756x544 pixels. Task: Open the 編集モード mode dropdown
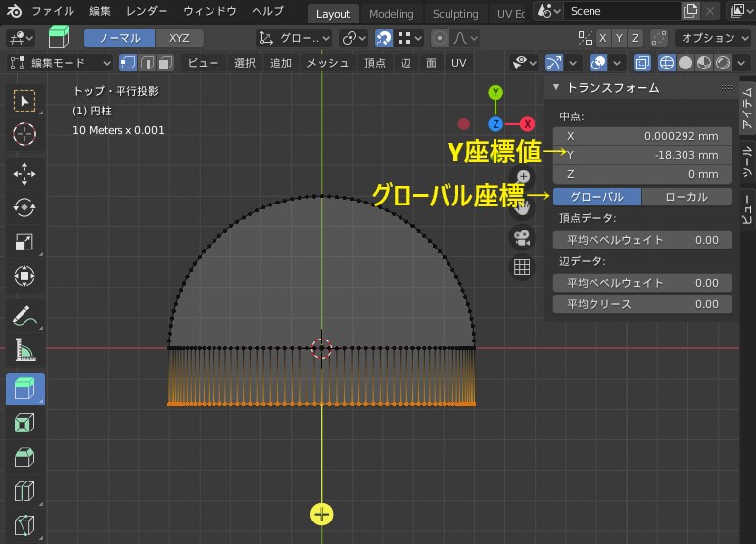point(61,63)
